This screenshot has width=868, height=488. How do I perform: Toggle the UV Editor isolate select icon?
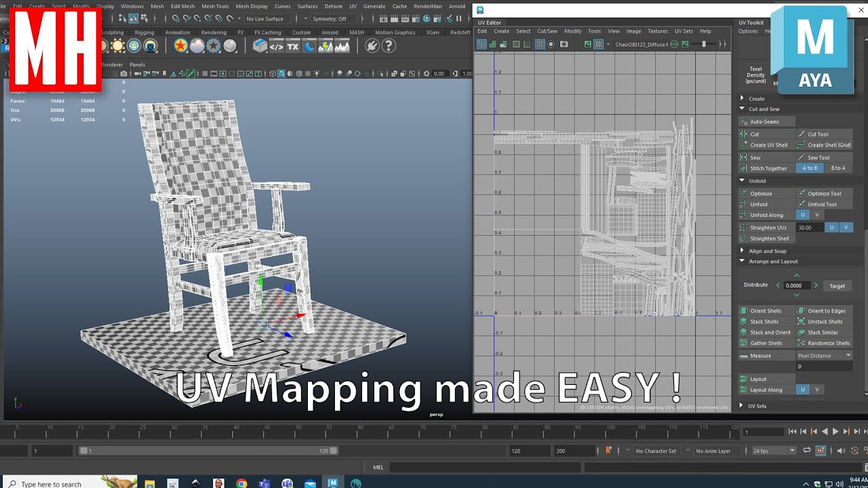click(551, 44)
